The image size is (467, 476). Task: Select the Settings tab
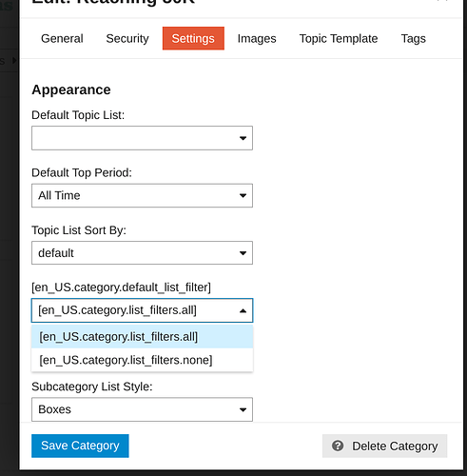[193, 38]
